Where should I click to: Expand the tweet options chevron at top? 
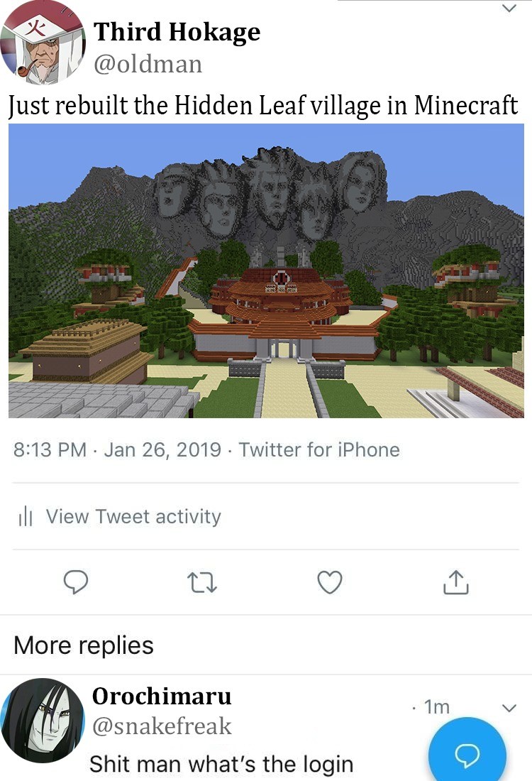(509, 9)
